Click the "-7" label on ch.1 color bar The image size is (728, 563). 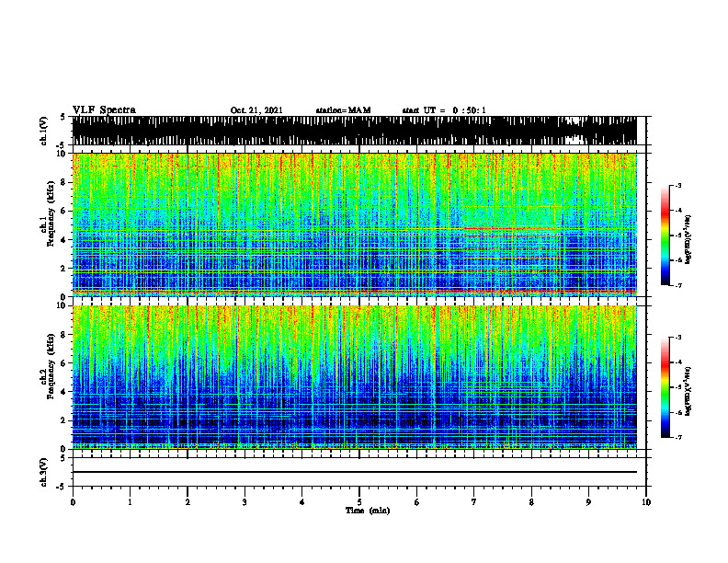[x=677, y=285]
